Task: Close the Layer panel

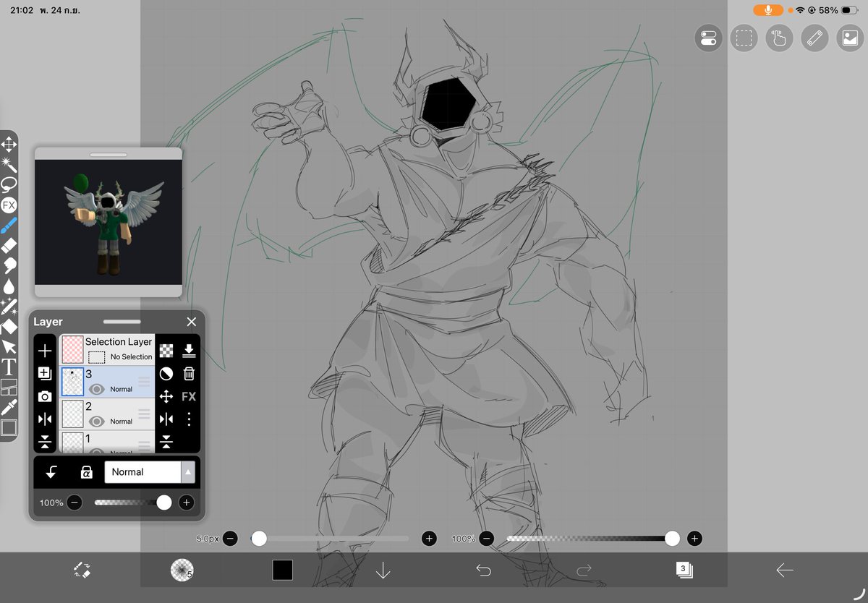Action: coord(191,322)
